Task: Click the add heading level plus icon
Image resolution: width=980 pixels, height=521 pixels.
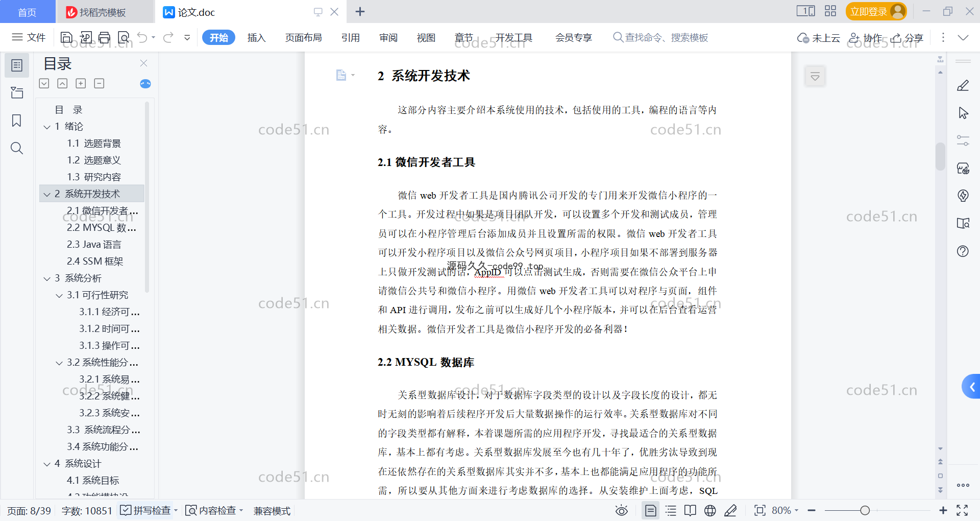Action: (81, 83)
